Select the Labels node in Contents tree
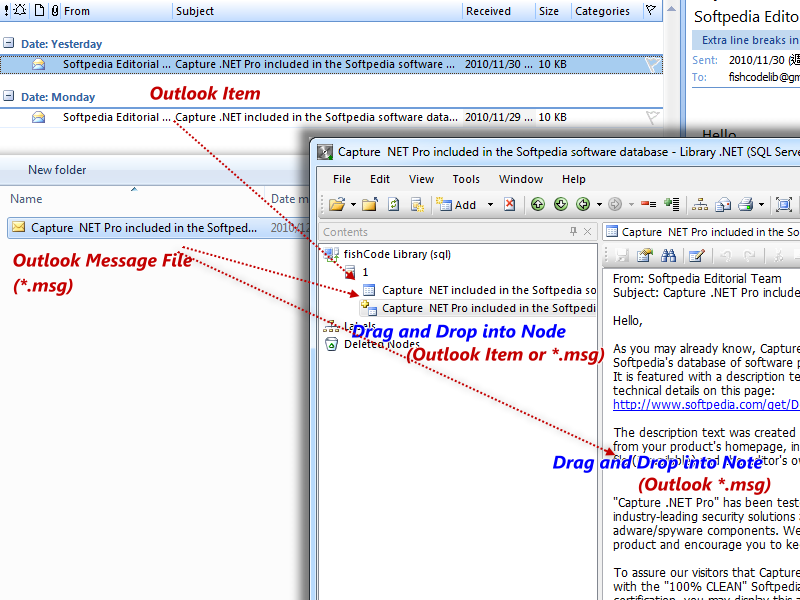 click(360, 326)
